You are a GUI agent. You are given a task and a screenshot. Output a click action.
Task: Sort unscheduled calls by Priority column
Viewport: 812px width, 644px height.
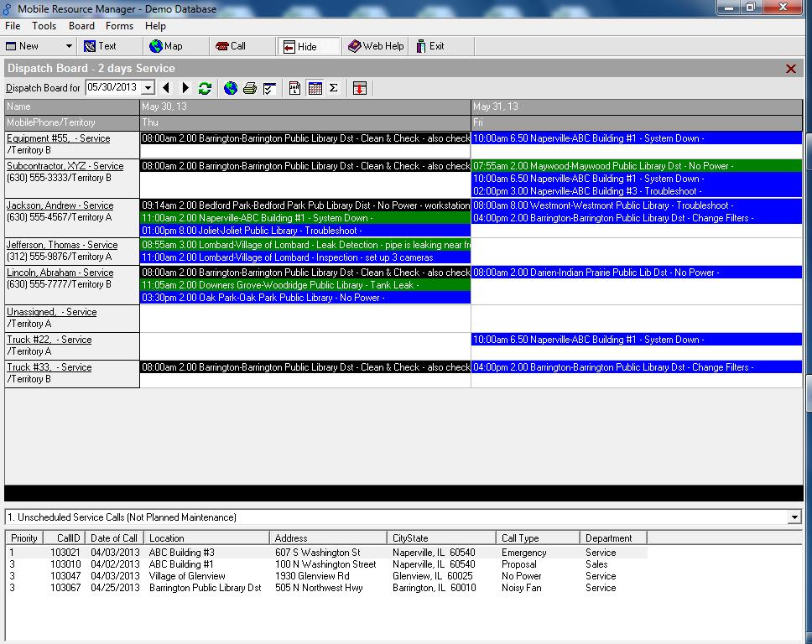pos(23,538)
